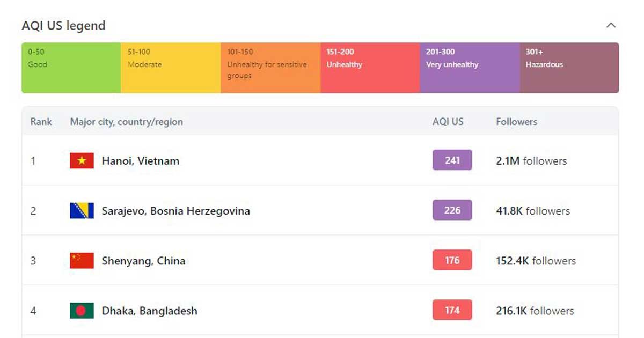Click the Bangladesh flag icon
This screenshot has height=338, width=644.
[x=82, y=311]
